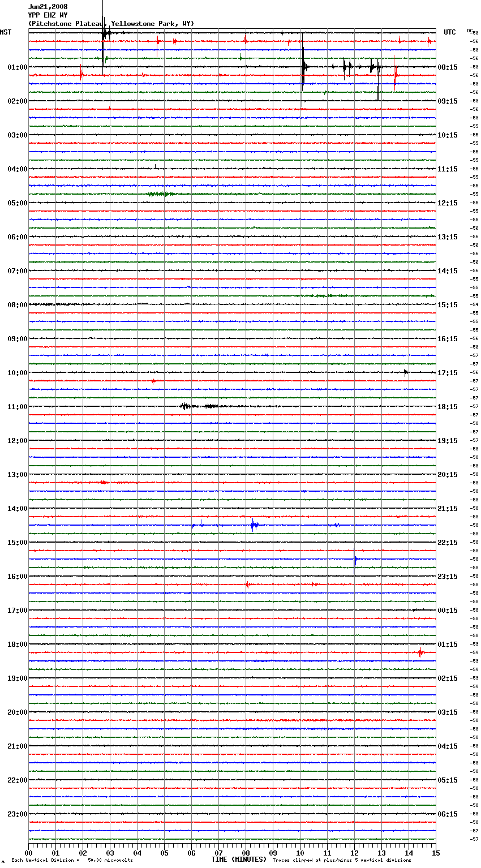481x868 pixels.
Task: Select the 06:00 MST row label
Action: click(x=18, y=237)
